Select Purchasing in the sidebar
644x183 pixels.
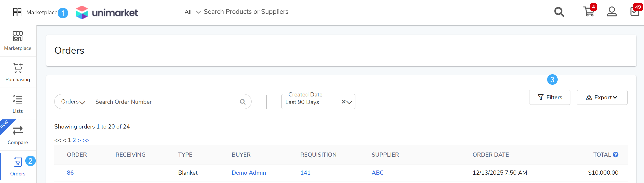tap(18, 72)
